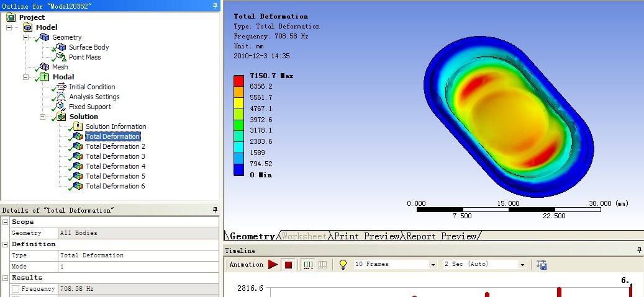This screenshot has height=297, width=644.
Task: Click the light bulb update contour icon
Action: tap(343, 265)
